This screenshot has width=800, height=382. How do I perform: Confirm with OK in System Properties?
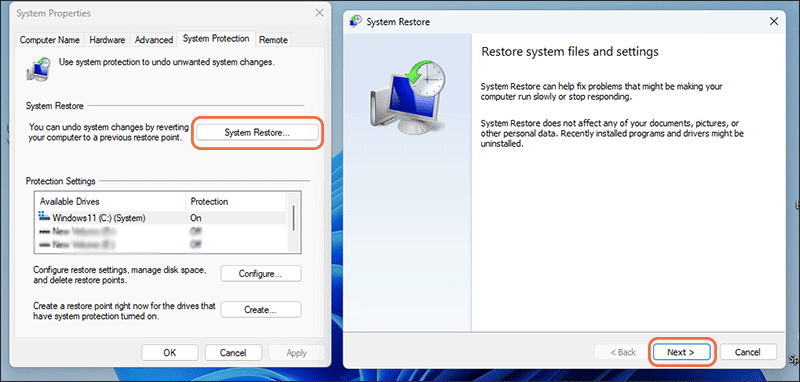pos(170,352)
